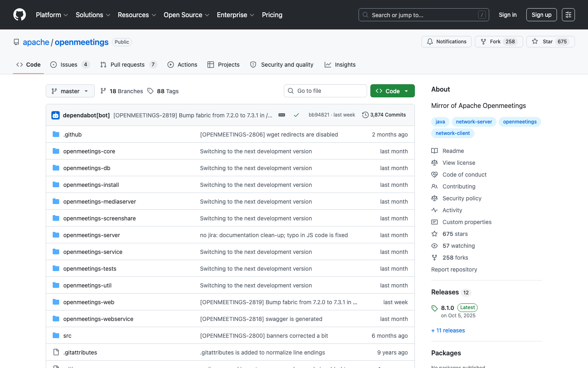
Task: Click the src folder icon
Action: (x=56, y=336)
